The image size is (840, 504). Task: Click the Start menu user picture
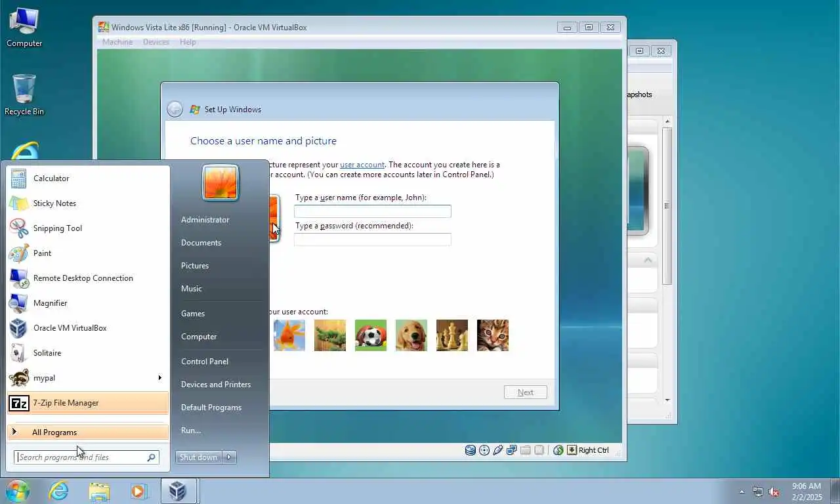(x=220, y=182)
